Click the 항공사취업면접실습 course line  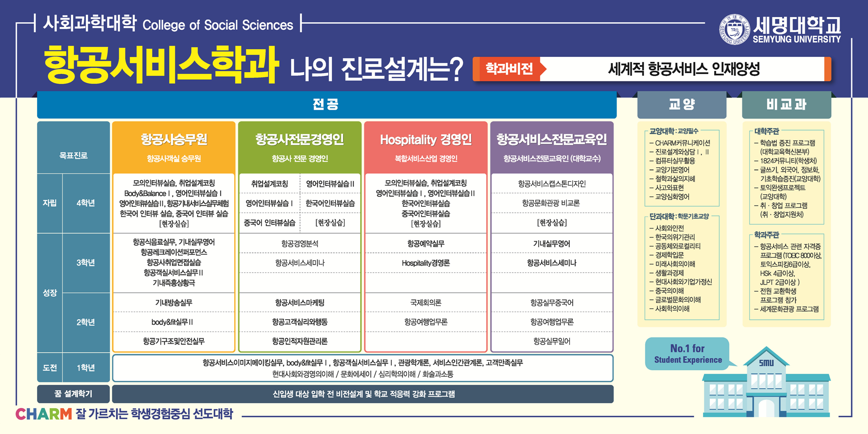click(174, 262)
